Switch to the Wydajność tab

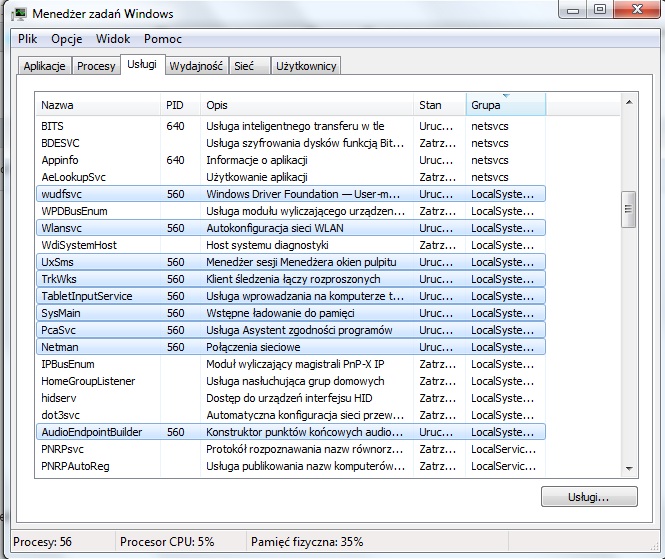pos(196,66)
